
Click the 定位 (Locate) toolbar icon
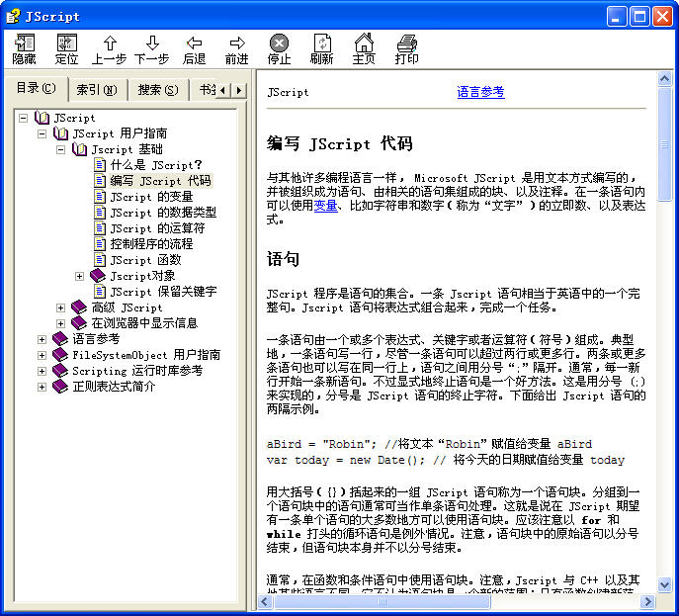[x=66, y=44]
